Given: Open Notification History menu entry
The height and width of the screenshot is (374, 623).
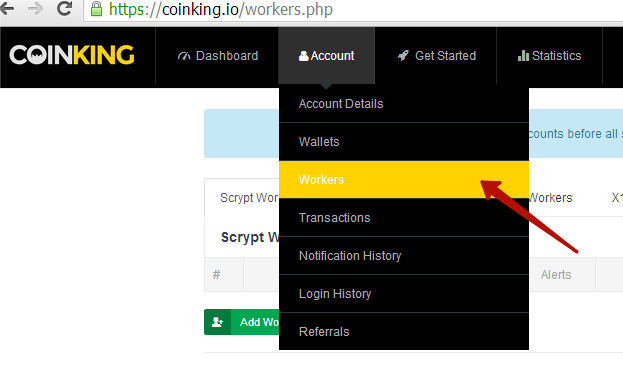Looking at the screenshot, I should [x=404, y=256].
